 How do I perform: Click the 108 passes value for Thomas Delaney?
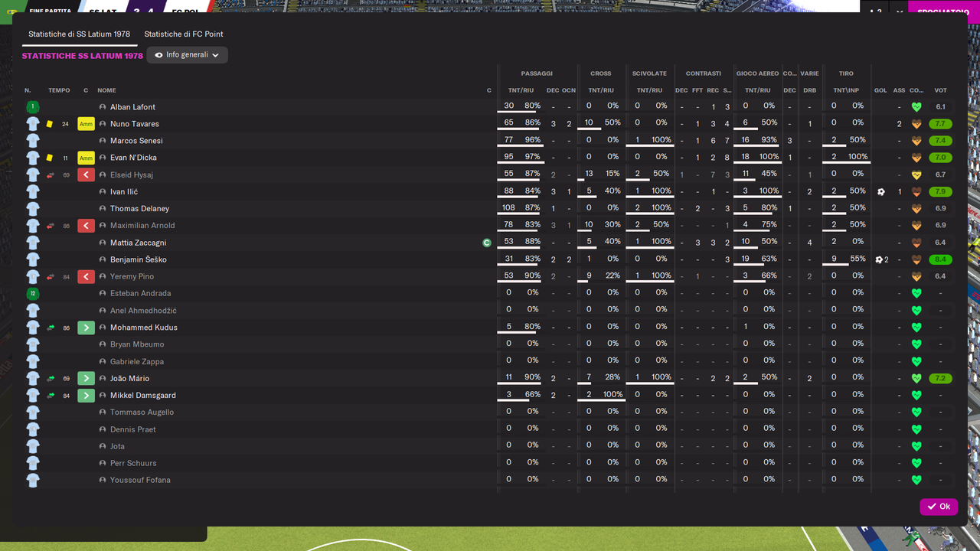pos(508,208)
